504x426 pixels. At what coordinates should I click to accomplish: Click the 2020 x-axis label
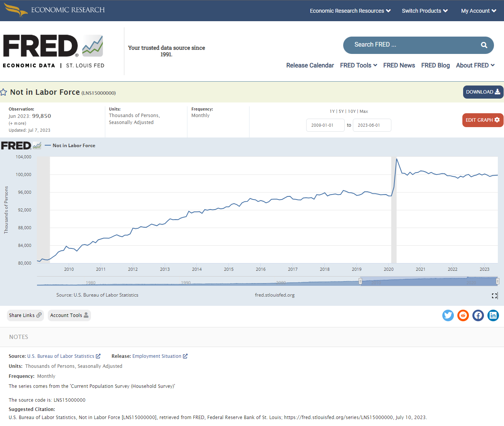[389, 269]
